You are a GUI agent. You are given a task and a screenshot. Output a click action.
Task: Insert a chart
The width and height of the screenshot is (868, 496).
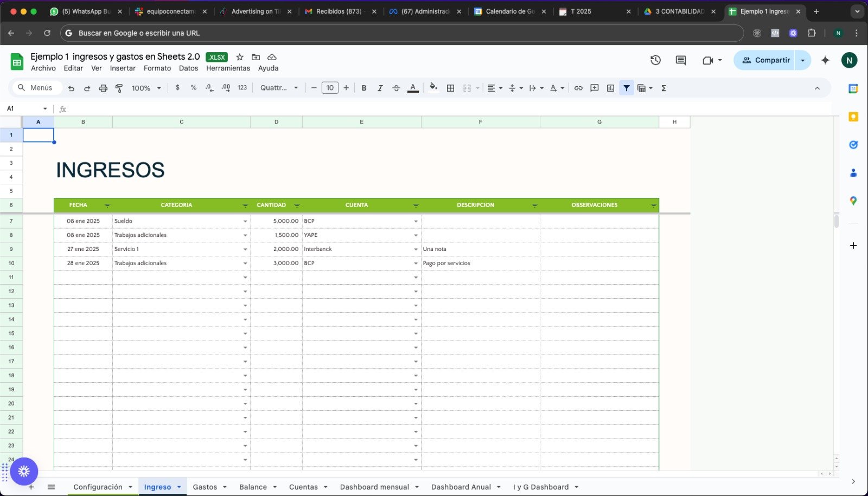pyautogui.click(x=610, y=88)
